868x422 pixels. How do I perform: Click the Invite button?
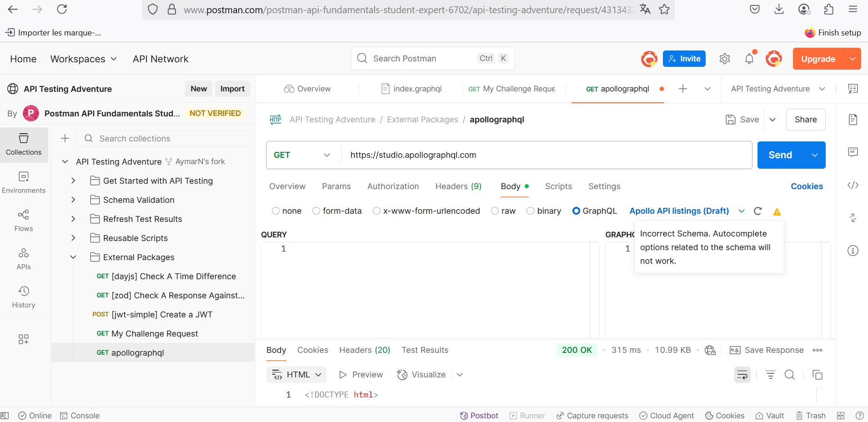(x=684, y=59)
